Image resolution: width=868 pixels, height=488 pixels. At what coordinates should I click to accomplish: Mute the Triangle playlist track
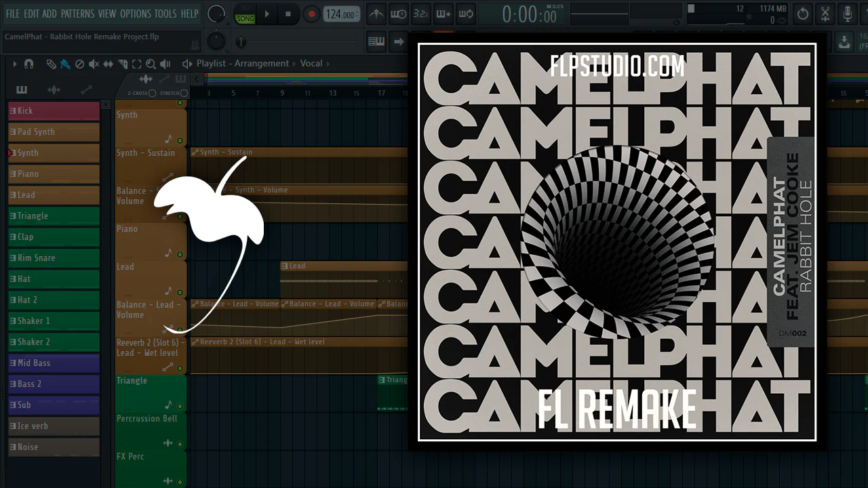[180, 407]
